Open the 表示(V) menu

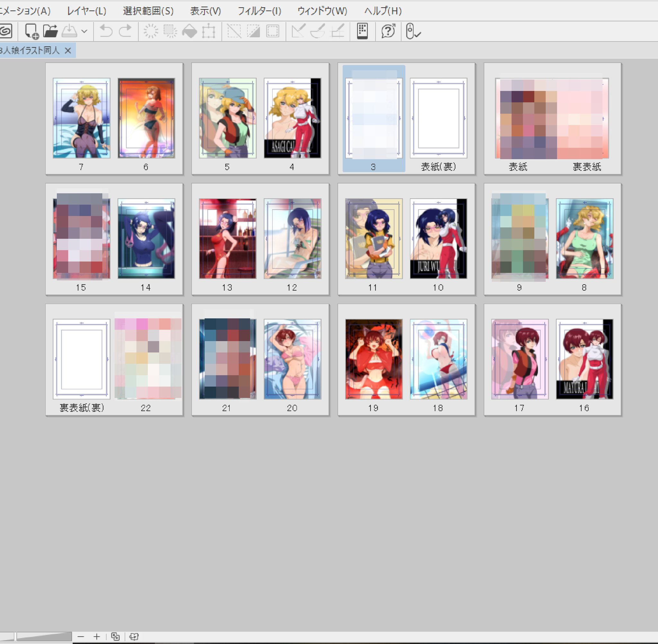pos(205,11)
